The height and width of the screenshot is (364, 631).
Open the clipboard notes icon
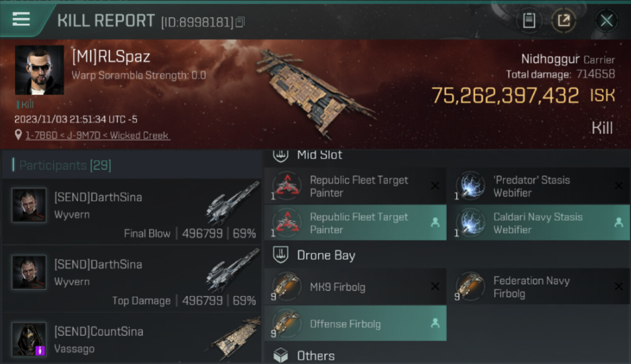pos(529,20)
